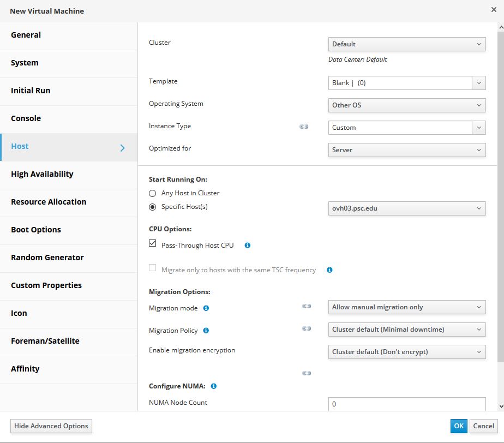
Task: Open the Enable migration encryption dropdown
Action: pyautogui.click(x=406, y=352)
